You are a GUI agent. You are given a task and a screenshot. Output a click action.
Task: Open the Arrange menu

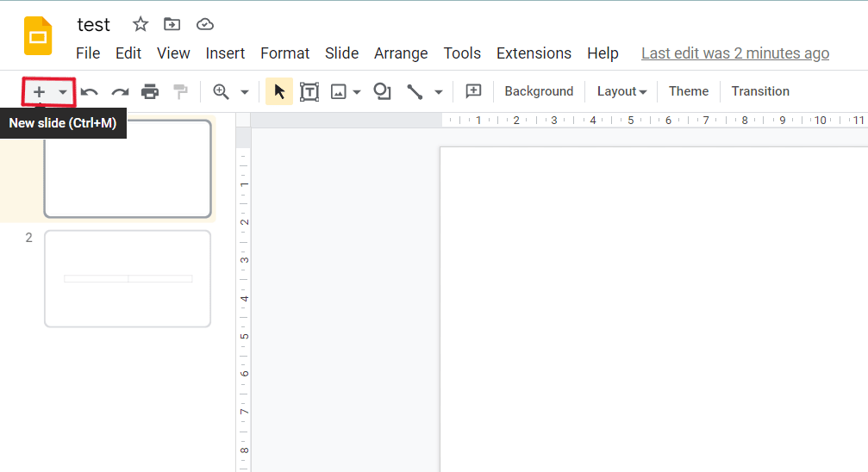401,53
